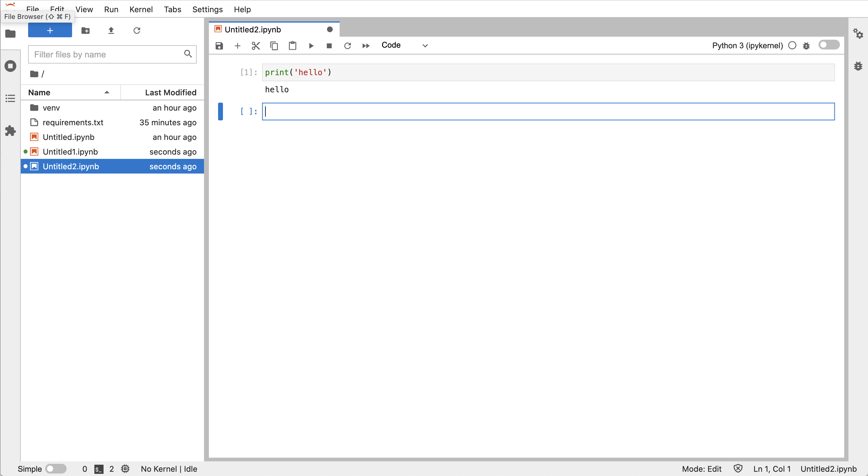Viewport: 868px width, 476px height.
Task: Refresh the file browser list
Action: pyautogui.click(x=137, y=31)
